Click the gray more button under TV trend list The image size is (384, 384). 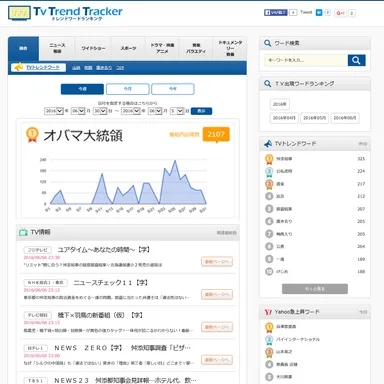(x=315, y=289)
